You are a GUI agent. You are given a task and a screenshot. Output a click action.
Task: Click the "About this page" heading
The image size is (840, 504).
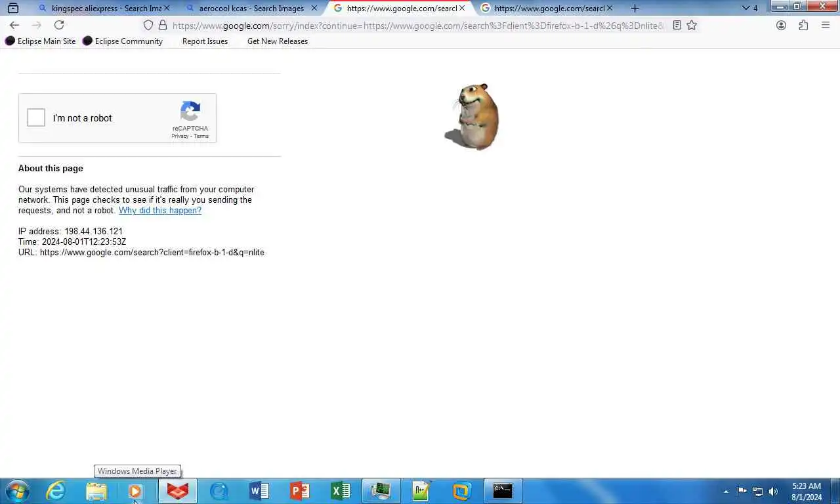coord(51,169)
